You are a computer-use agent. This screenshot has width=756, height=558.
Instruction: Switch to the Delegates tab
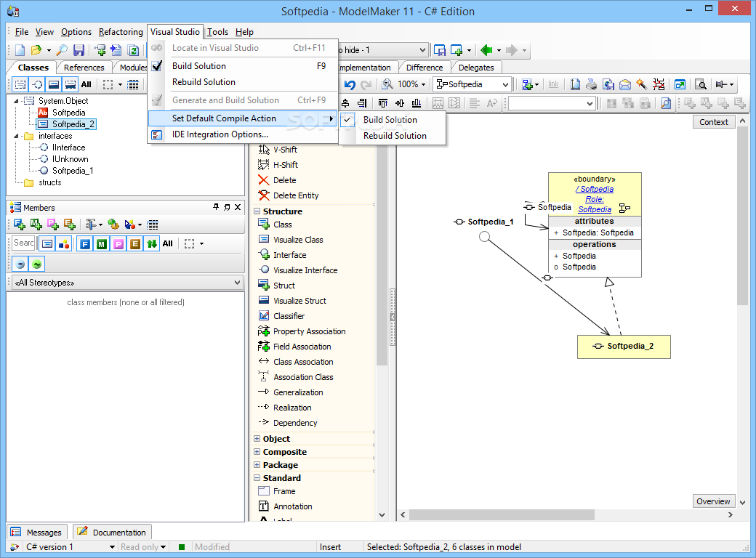[x=476, y=68]
